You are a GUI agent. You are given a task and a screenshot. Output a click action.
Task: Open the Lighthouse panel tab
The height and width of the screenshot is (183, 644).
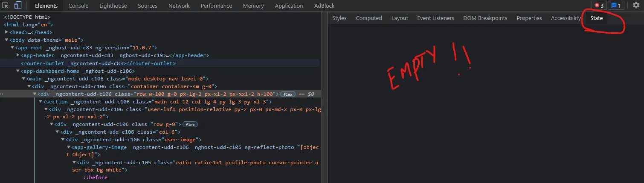coord(113,6)
